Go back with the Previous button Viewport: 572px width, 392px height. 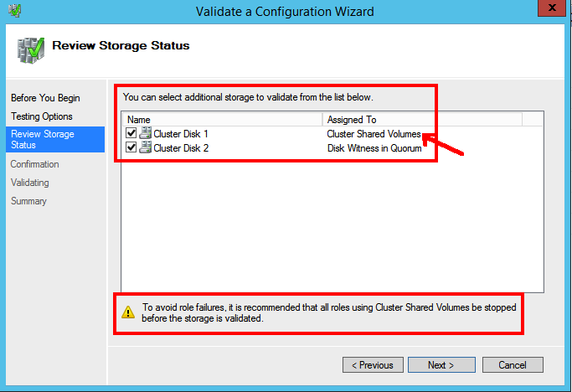click(x=373, y=365)
